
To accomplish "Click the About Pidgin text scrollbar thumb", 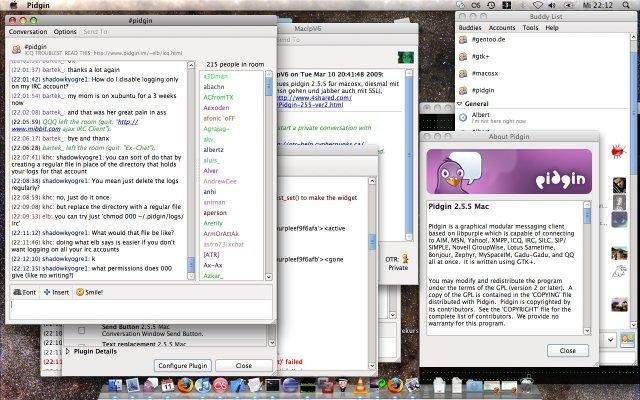I will click(587, 216).
